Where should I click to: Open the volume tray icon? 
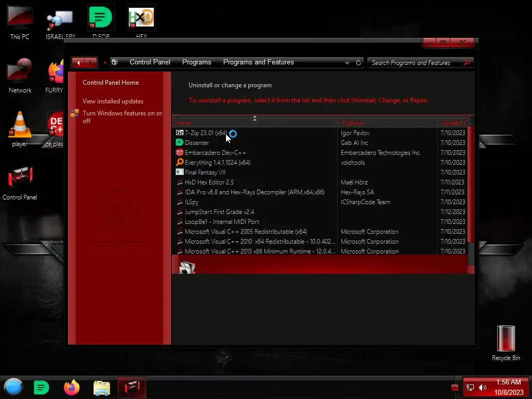(483, 388)
